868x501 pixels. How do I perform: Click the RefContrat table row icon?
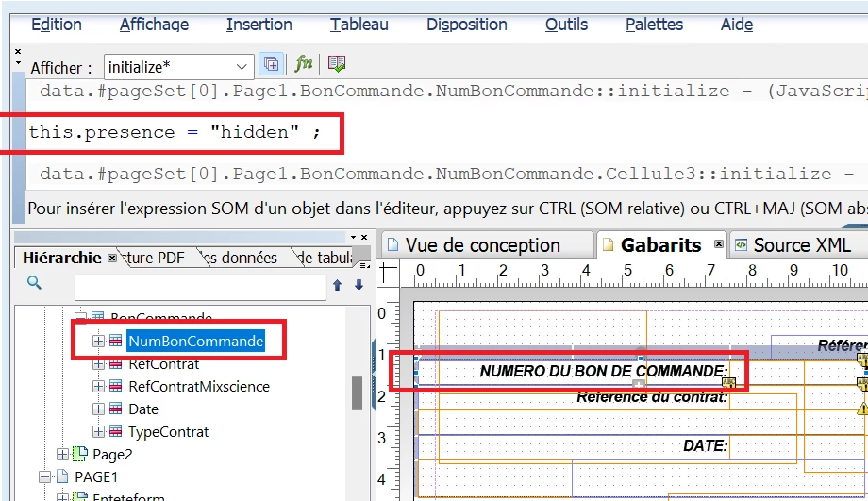[x=116, y=363]
